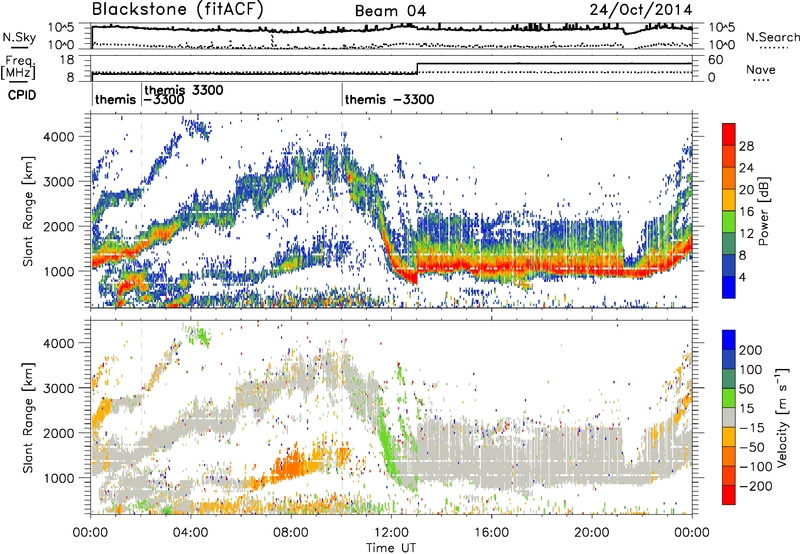Click the "1000" tick of power panel
This screenshot has width=800, height=554.
[59, 271]
